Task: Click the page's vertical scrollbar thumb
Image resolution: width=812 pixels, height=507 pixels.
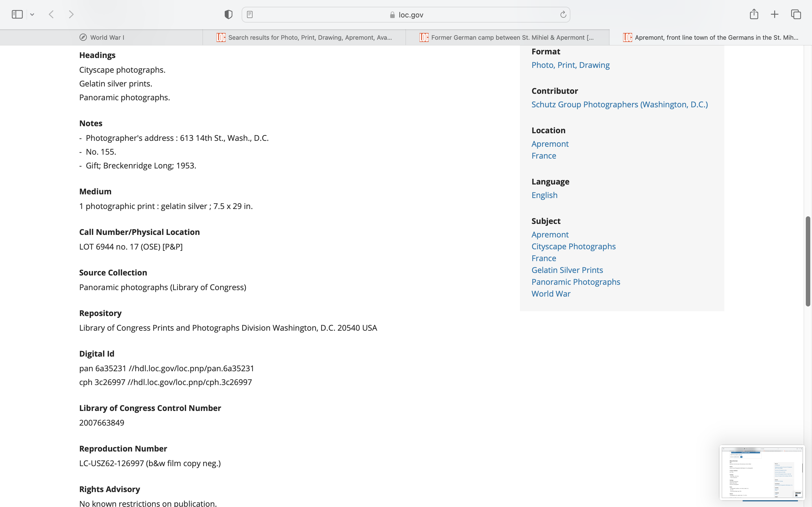Action: [808, 261]
